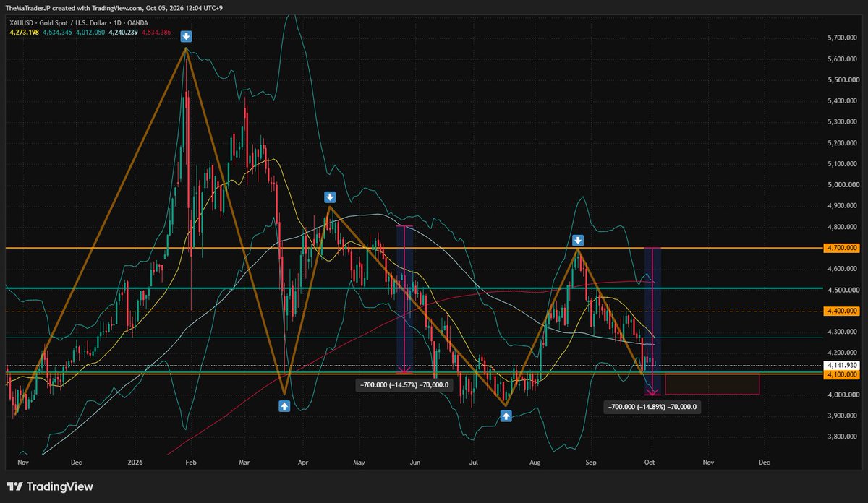Click 4,600.000 on the price axis
This screenshot has width=868, height=503.
click(x=842, y=269)
